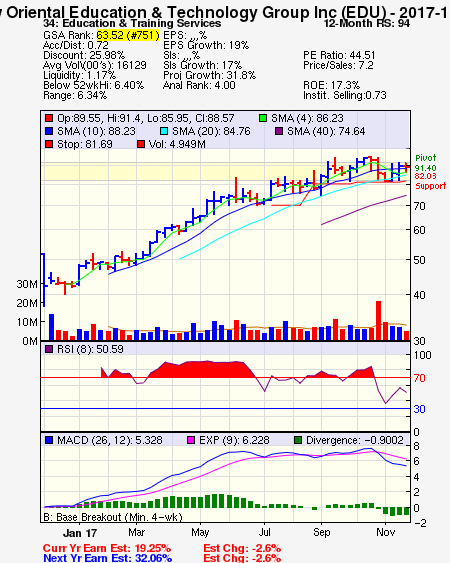Click the green Divergence legend square
This screenshot has height=563, width=450.
click(x=298, y=440)
